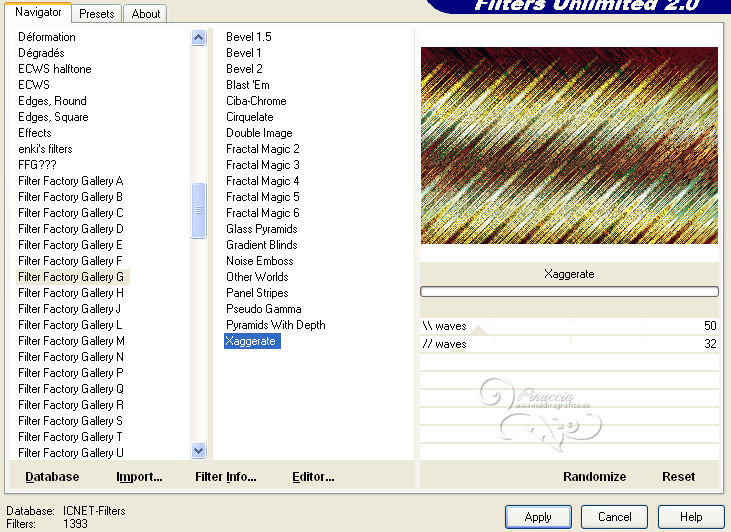Viewport: 731px width, 532px height.
Task: Choose Filter Factory Gallery C
Action: (x=70, y=213)
